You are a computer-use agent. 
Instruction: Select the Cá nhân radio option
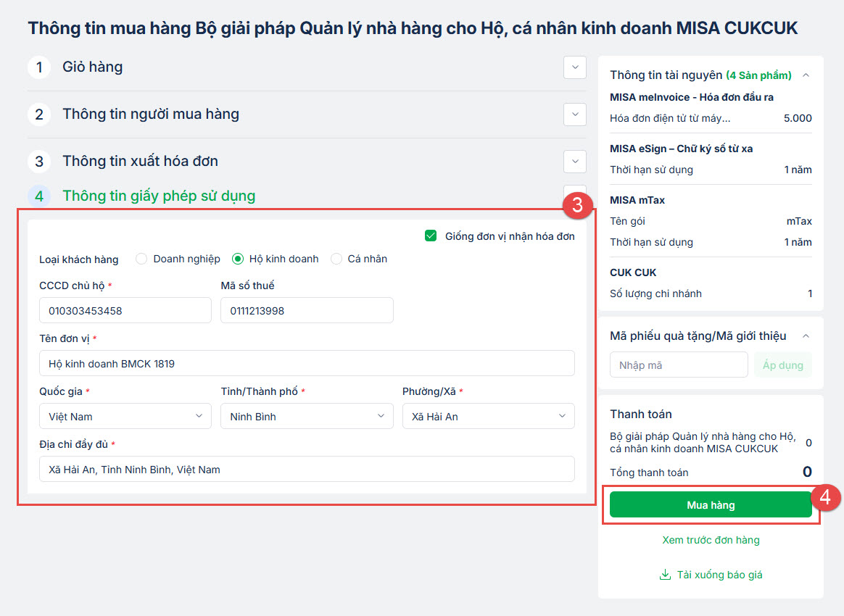click(336, 259)
